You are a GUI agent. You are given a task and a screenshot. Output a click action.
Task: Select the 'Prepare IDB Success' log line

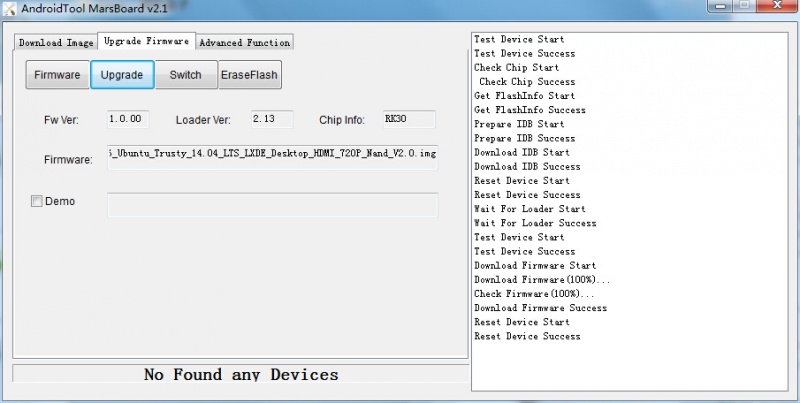click(524, 138)
